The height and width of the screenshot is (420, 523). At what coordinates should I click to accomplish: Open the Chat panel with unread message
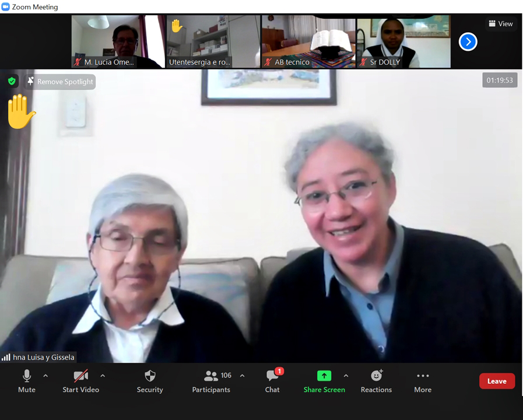tap(272, 381)
